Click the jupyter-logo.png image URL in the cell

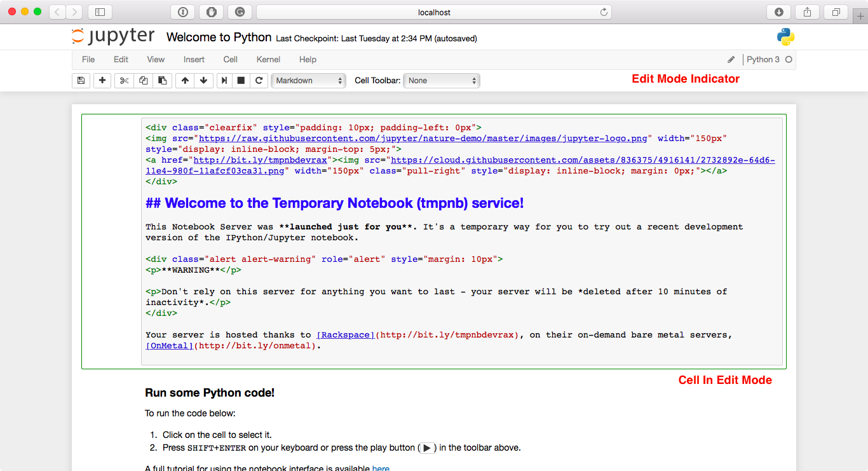click(423, 138)
